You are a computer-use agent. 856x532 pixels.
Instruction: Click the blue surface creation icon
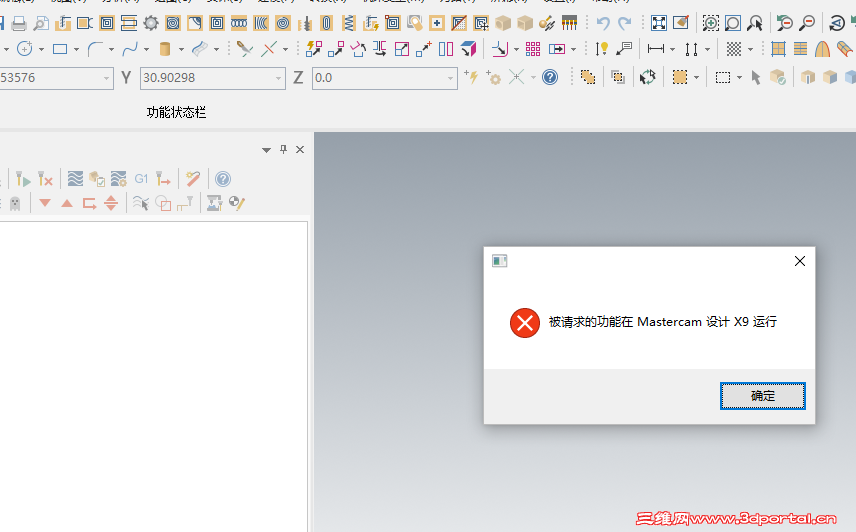point(199,49)
